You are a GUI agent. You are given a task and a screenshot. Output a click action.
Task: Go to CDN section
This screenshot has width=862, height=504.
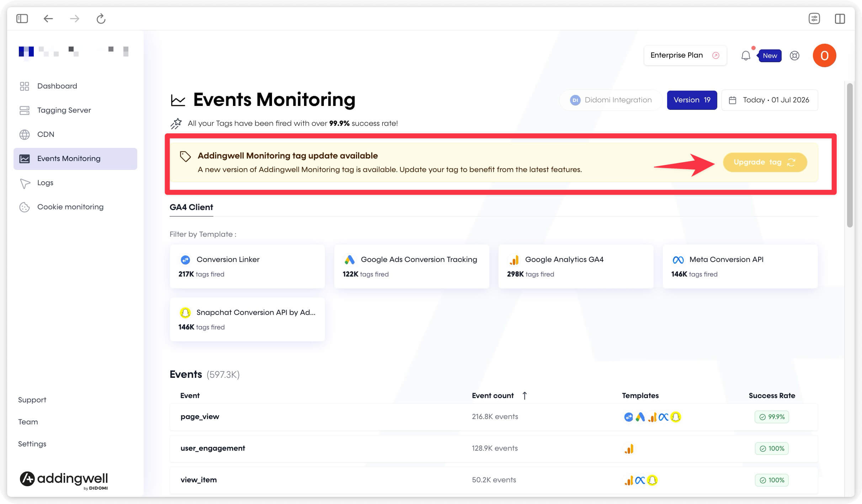click(x=75, y=134)
